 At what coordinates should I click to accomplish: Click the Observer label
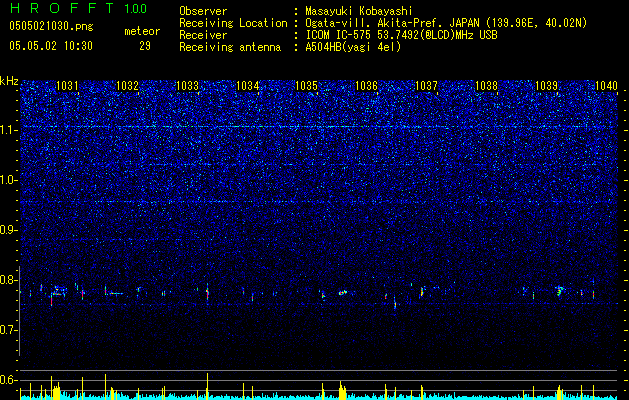click(x=203, y=11)
